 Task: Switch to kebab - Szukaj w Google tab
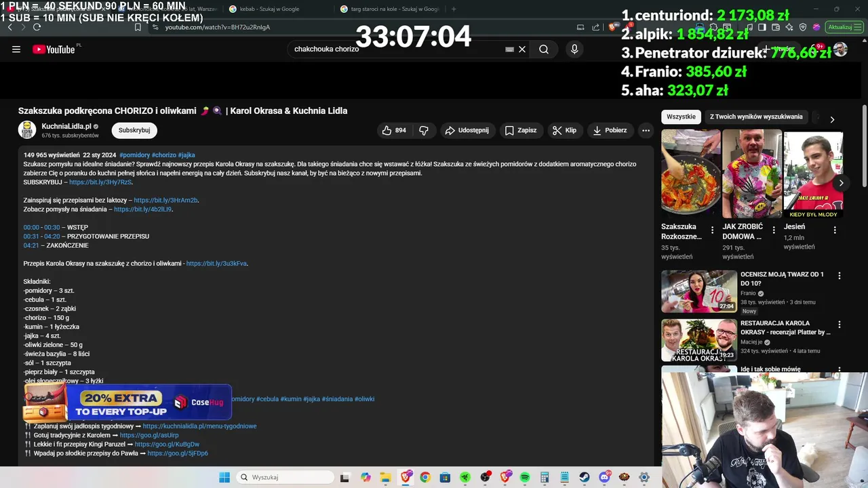(x=270, y=9)
